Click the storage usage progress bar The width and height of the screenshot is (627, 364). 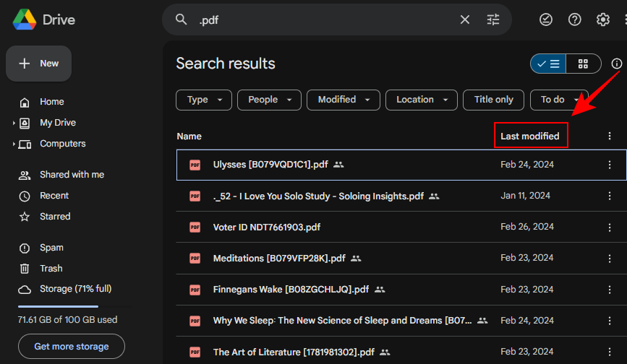coord(74,306)
